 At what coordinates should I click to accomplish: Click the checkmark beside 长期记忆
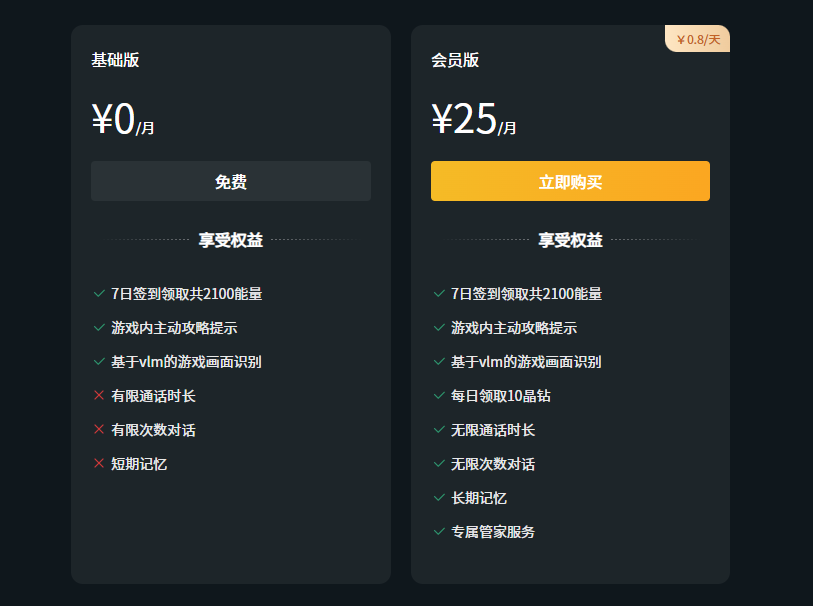[437, 498]
